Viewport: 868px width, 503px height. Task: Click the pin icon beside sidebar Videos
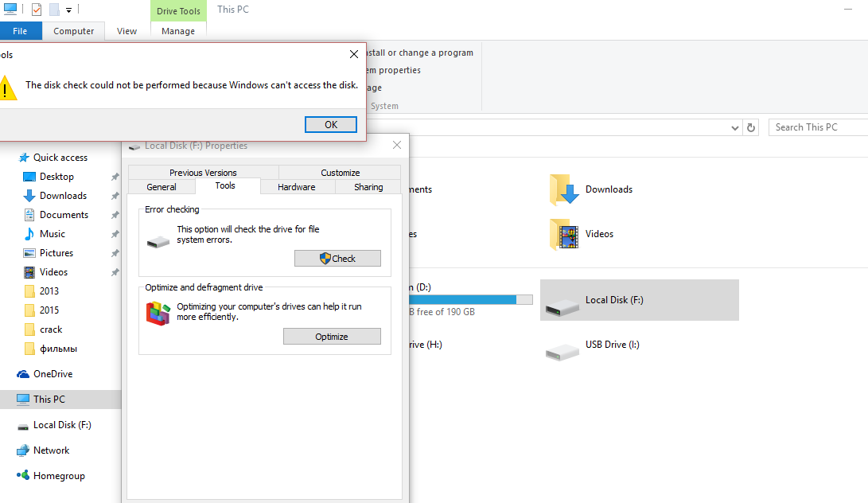(115, 272)
